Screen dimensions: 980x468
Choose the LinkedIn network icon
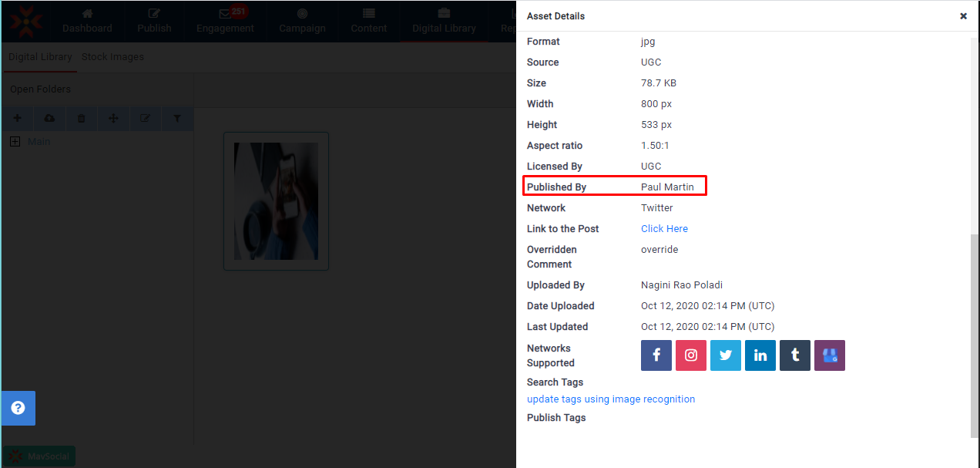(760, 355)
